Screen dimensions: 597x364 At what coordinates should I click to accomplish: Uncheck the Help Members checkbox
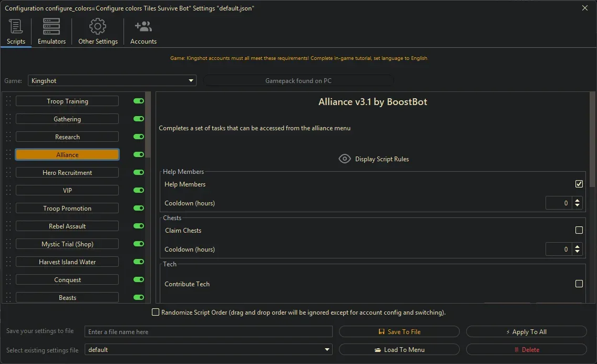(579, 184)
